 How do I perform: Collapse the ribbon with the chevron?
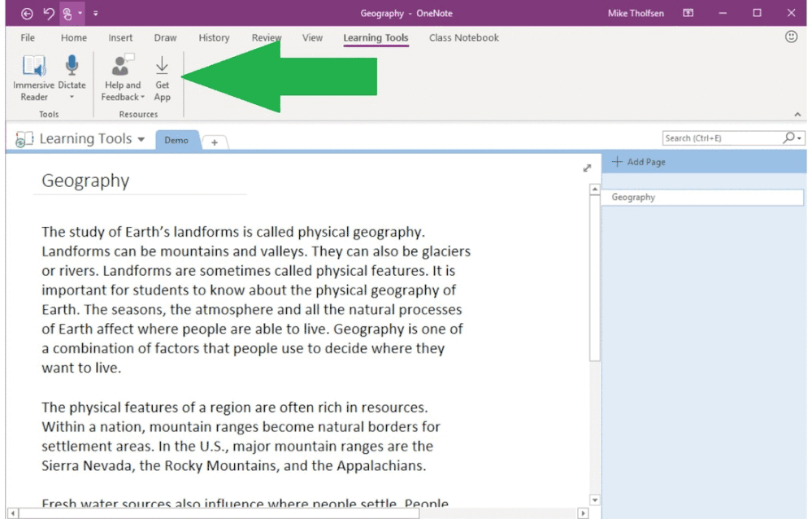797,114
